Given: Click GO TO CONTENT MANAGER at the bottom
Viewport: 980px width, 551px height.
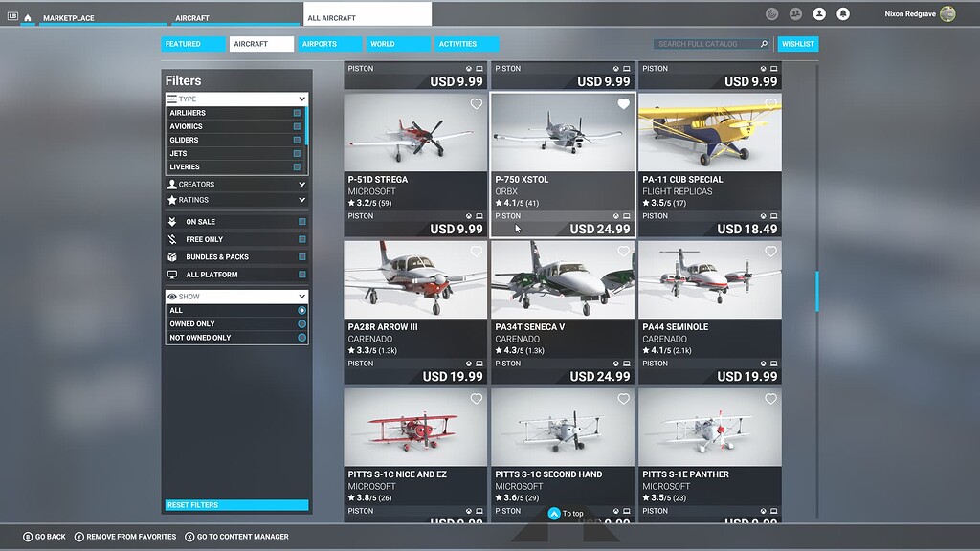Looking at the screenshot, I should pyautogui.click(x=235, y=537).
